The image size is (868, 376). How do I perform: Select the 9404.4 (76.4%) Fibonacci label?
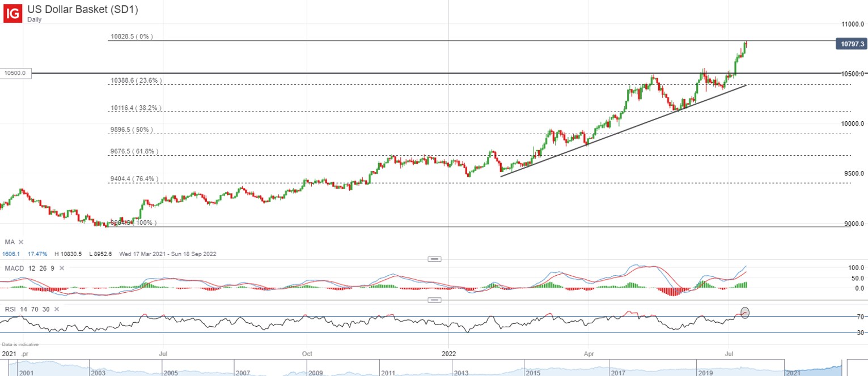pyautogui.click(x=134, y=179)
